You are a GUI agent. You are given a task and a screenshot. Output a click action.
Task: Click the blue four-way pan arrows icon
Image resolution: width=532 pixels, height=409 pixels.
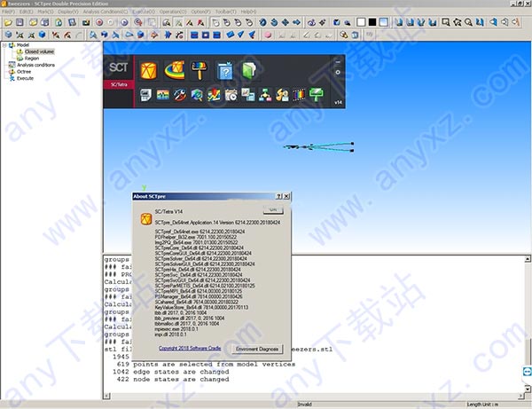coord(286,22)
